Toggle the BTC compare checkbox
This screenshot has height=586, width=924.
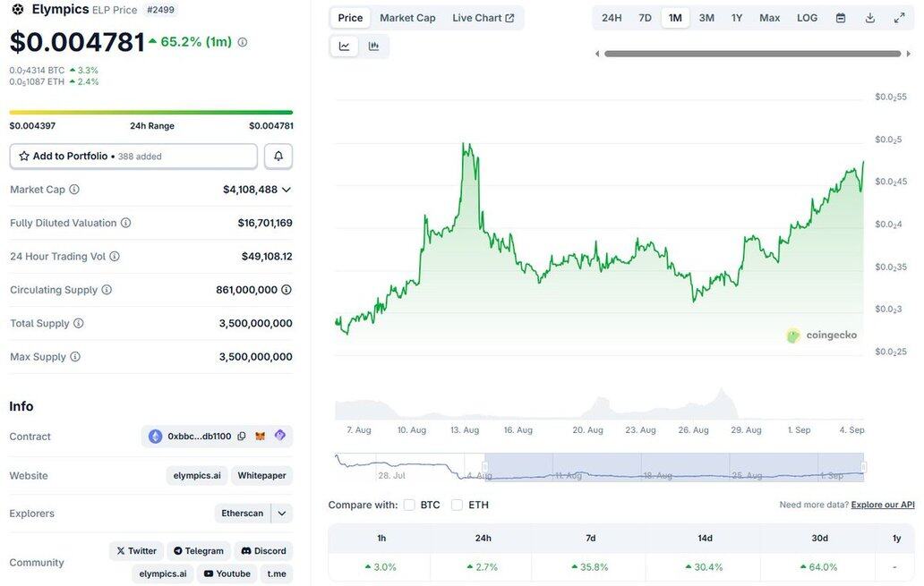[x=409, y=505]
